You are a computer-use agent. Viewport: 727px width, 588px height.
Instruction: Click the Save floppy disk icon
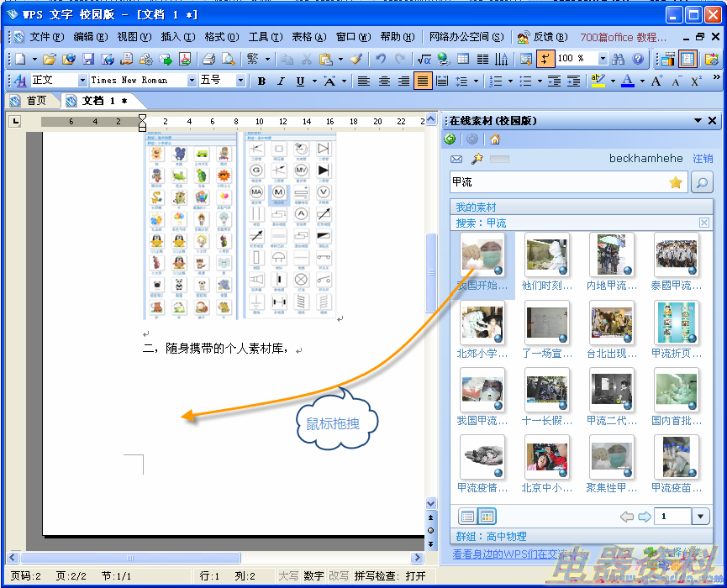[x=87, y=59]
